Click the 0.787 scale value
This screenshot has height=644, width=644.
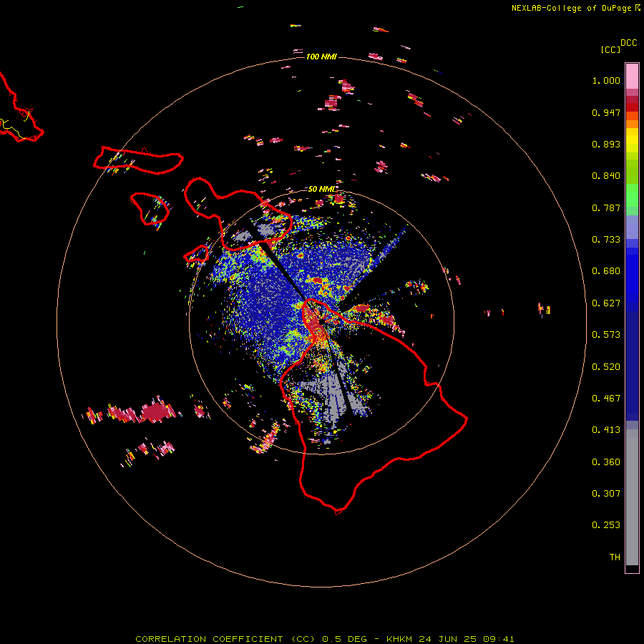(606, 208)
